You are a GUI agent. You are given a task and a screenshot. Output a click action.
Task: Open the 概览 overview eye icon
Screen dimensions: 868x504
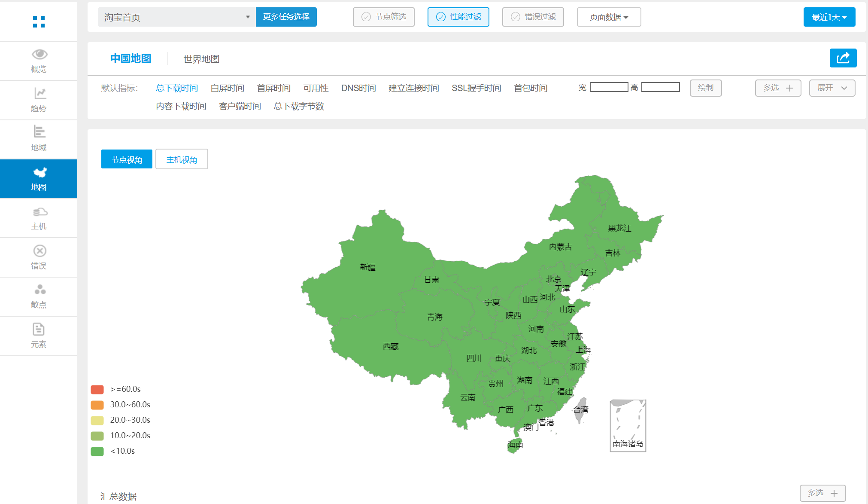coord(39,55)
